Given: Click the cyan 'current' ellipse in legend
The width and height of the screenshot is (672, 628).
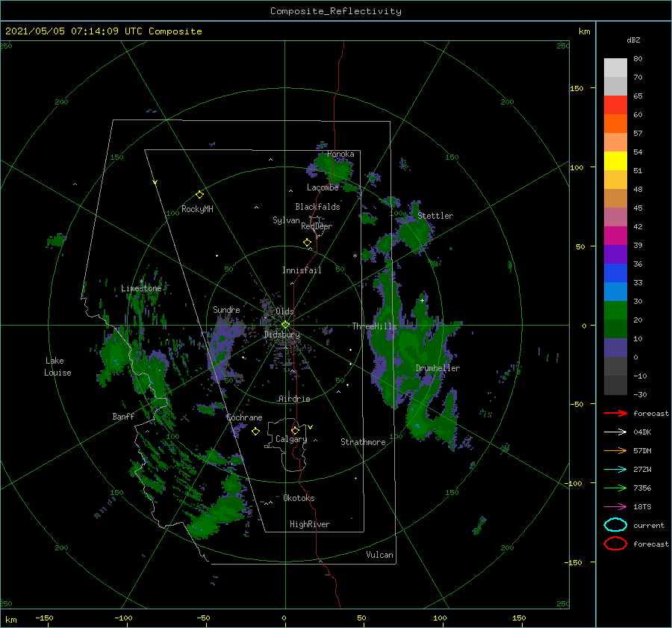Looking at the screenshot, I should pos(615,525).
